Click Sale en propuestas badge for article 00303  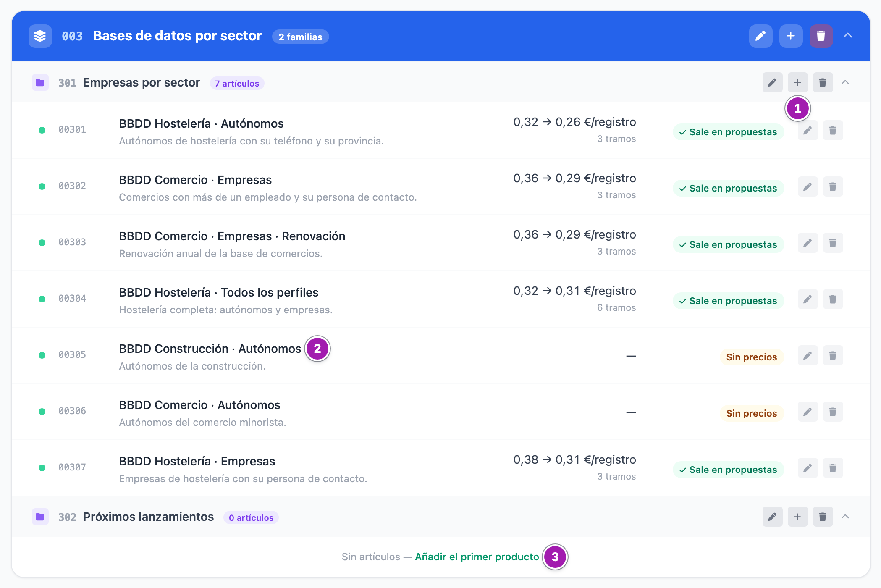pyautogui.click(x=728, y=244)
